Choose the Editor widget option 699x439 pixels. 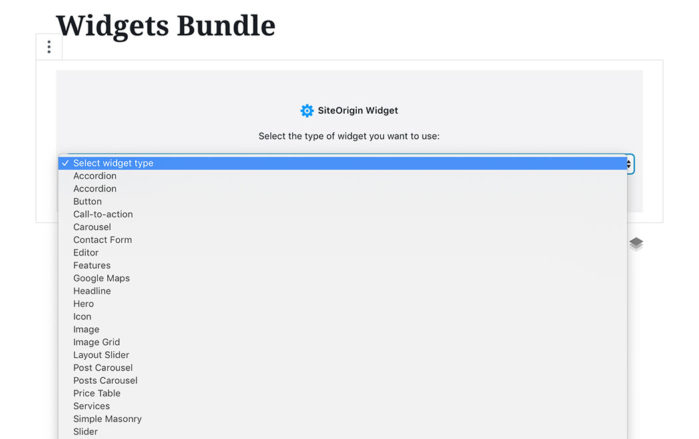(x=86, y=253)
